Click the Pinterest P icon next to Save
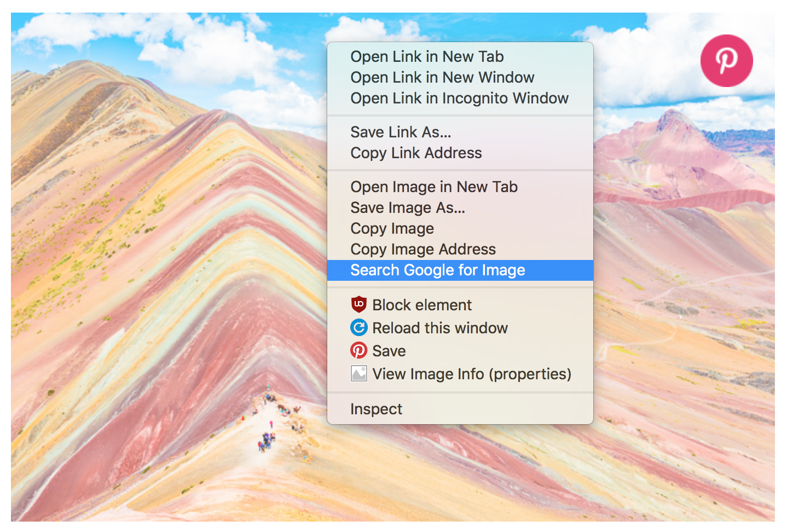 tap(359, 351)
